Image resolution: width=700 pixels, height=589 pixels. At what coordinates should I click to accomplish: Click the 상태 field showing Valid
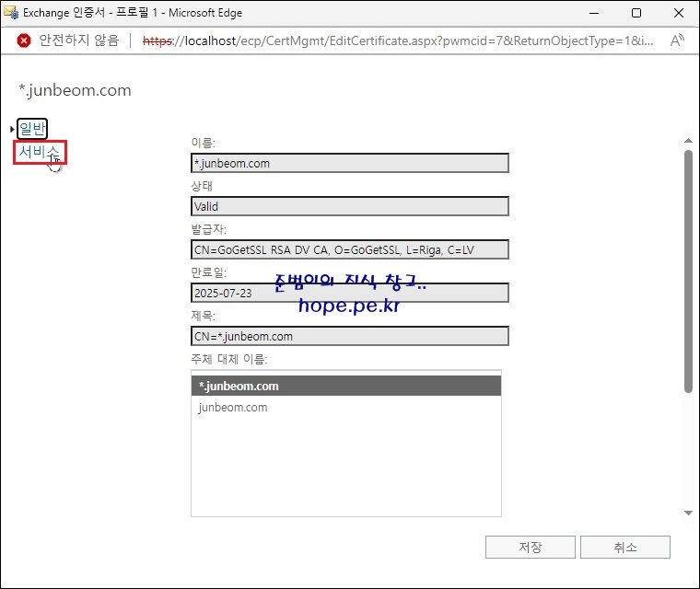pyautogui.click(x=350, y=206)
